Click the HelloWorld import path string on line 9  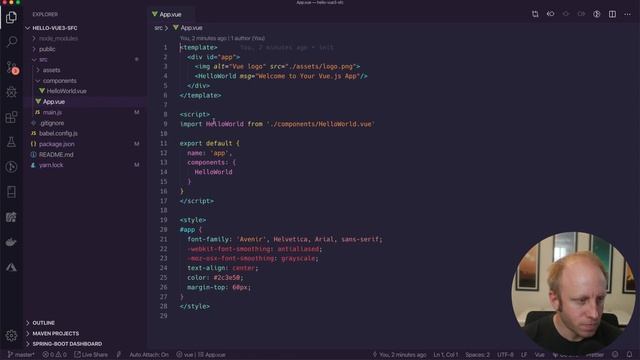click(321, 124)
